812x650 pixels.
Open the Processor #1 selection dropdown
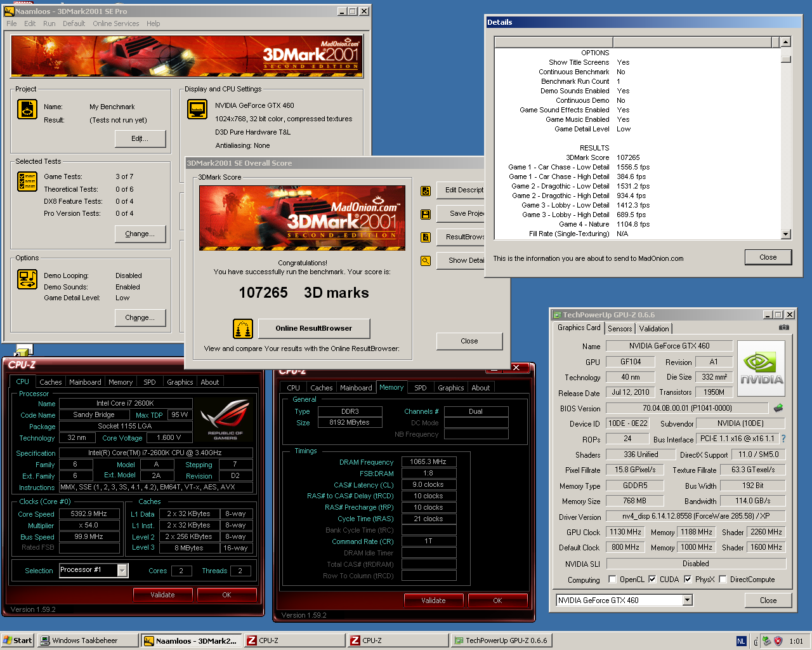tap(122, 571)
